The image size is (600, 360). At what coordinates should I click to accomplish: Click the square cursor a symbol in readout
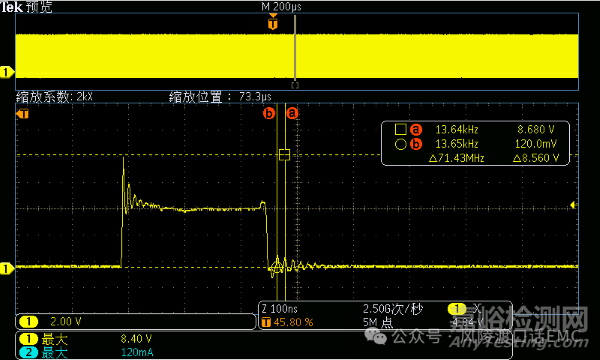(400, 129)
